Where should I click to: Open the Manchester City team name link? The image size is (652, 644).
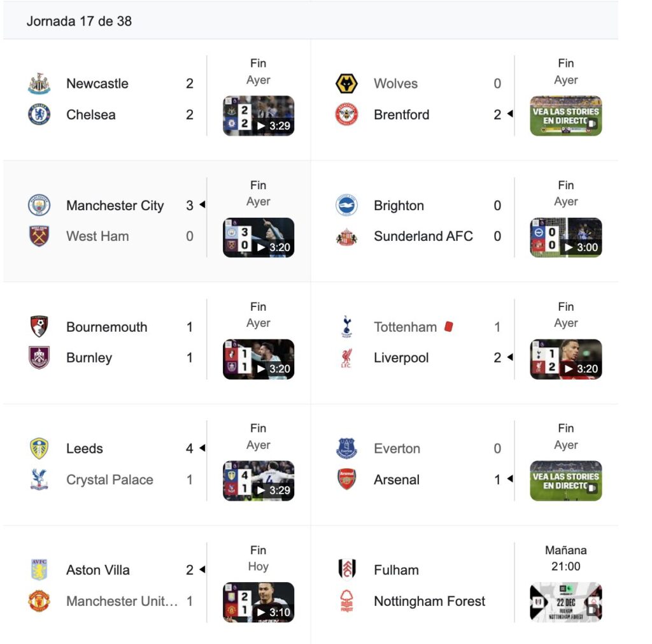tap(115, 206)
